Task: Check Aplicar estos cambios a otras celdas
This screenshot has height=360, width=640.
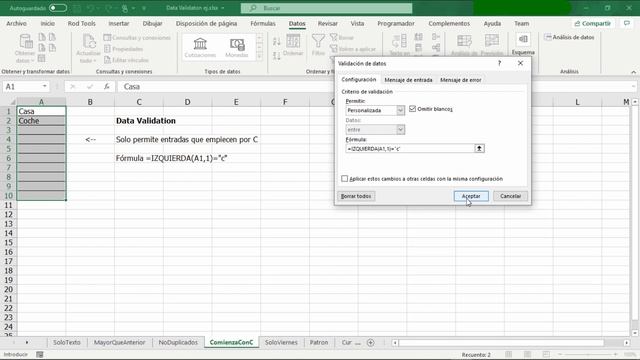Action: (344, 179)
